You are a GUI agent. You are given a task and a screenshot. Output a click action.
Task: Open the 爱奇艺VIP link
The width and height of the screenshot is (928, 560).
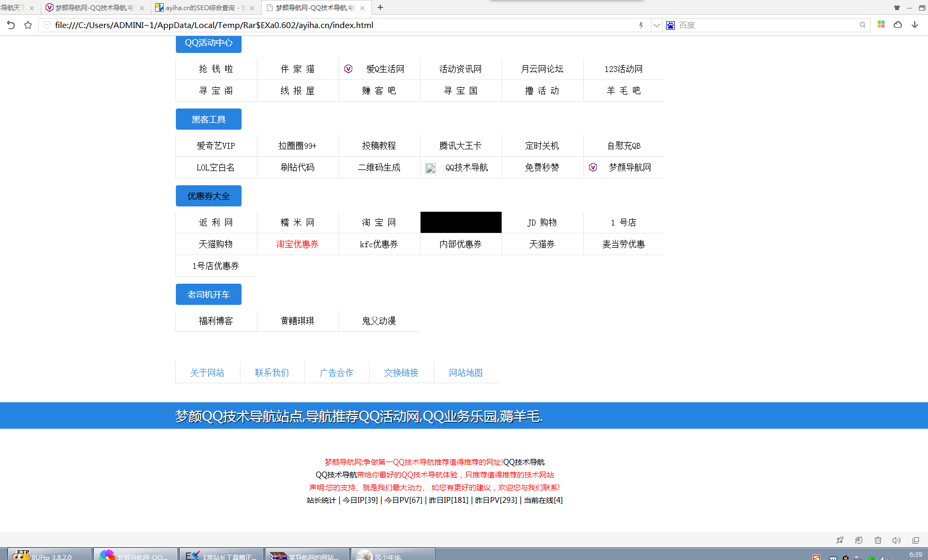[x=216, y=146]
